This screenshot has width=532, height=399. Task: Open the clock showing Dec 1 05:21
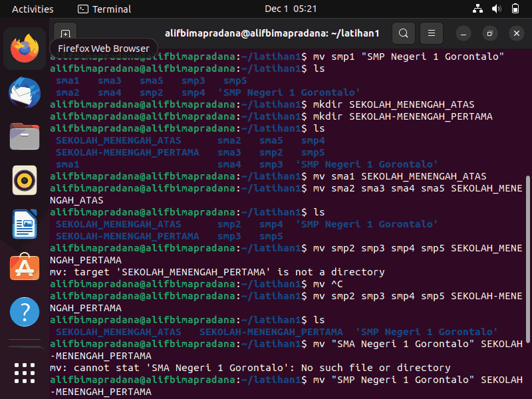(291, 9)
